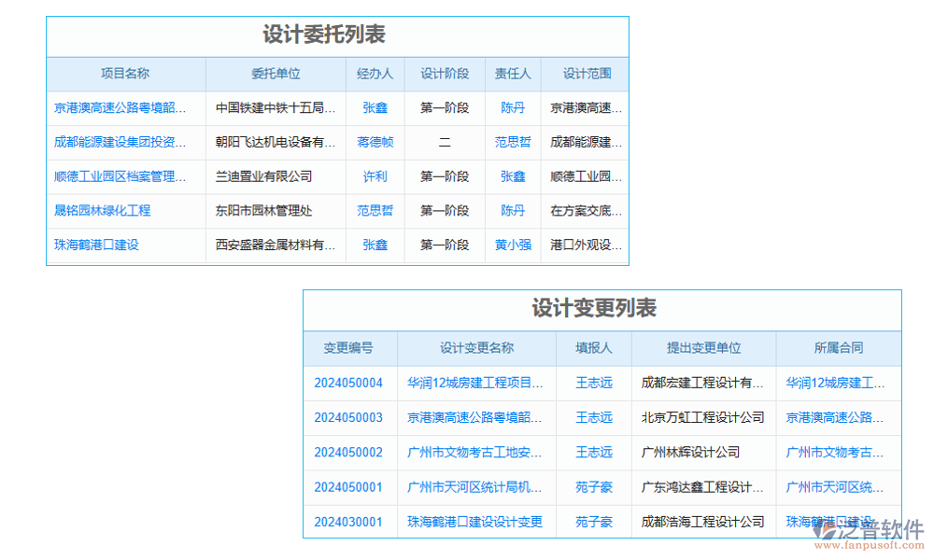Viewport: 934px width, 560px height.
Task: Select filler 苑子豪 for change 2024050001
Action: (x=595, y=488)
